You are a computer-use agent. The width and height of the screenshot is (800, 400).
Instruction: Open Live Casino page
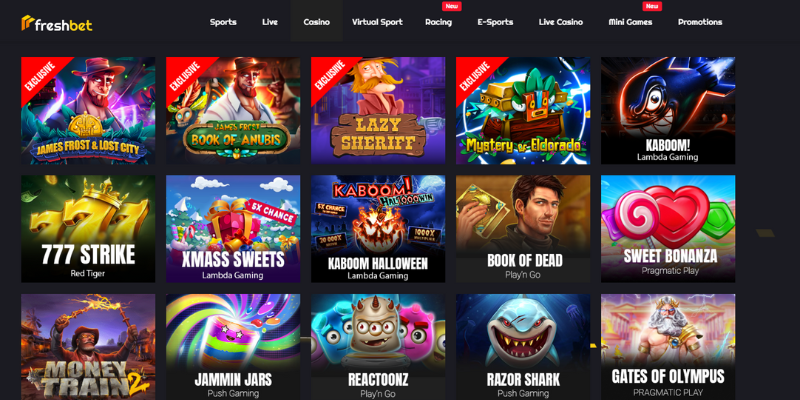tap(561, 22)
